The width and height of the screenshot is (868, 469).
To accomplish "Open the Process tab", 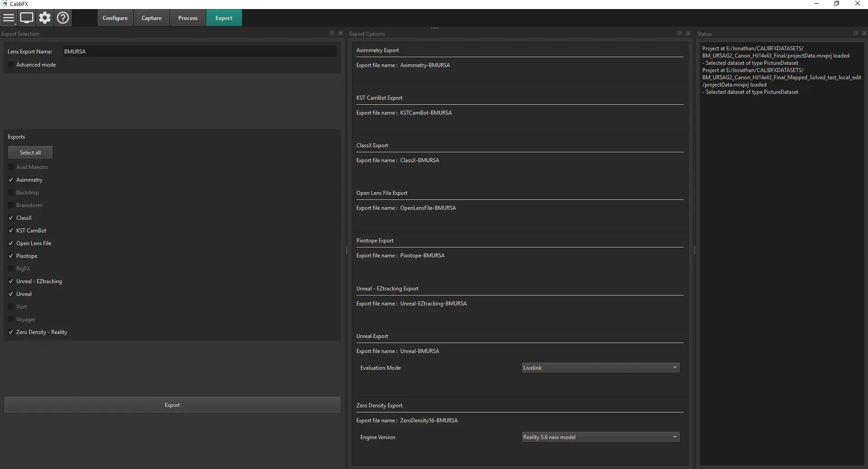I will 188,18.
